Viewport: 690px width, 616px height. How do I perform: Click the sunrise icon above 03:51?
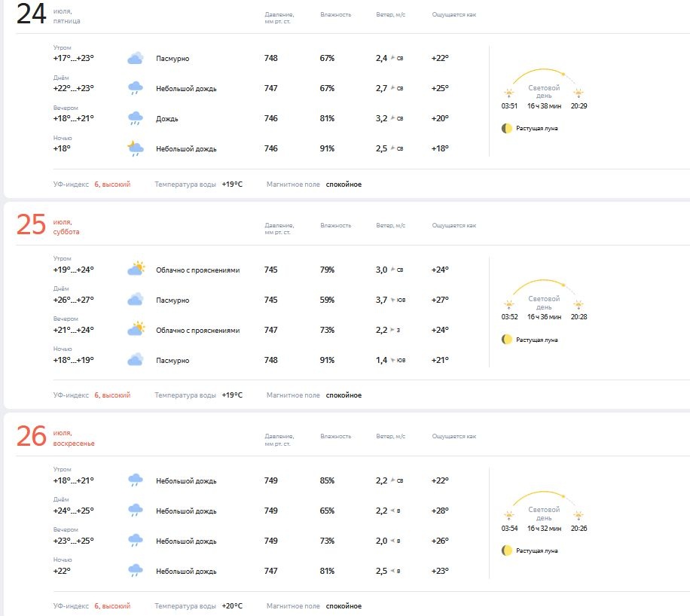pos(509,93)
